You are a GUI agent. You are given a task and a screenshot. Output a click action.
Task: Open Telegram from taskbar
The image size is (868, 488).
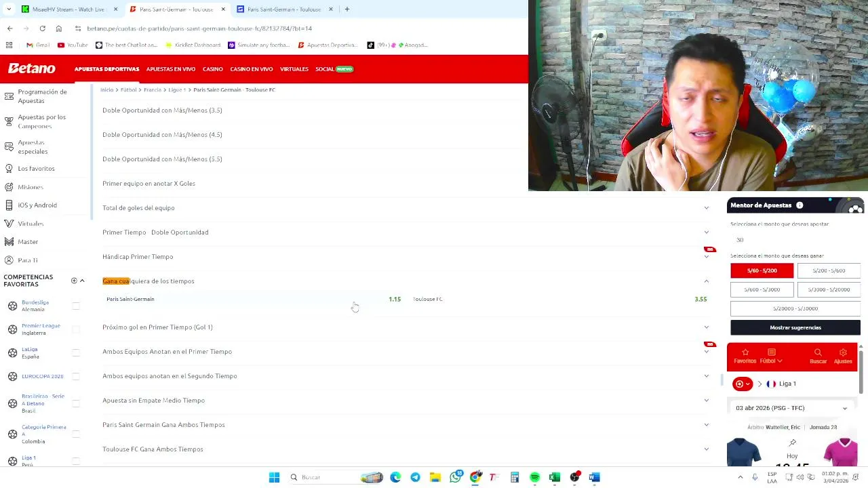pos(415,477)
